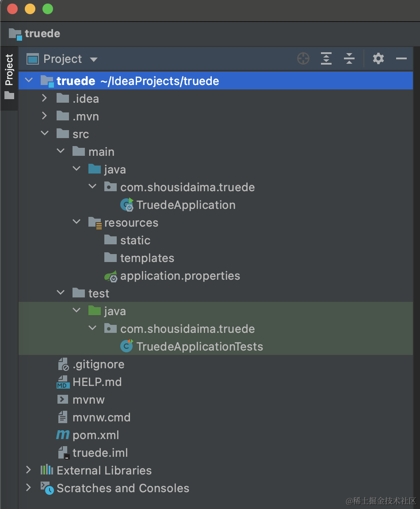Click the TruedeApplication Spring Boot class icon
Viewport: 420px width, 509px height.
click(x=127, y=205)
